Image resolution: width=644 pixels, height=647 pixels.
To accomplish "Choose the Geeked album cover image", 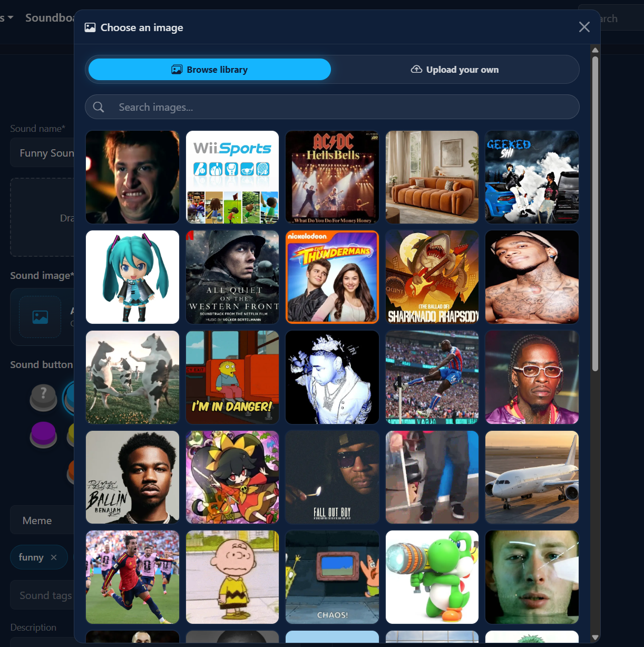I will point(532,177).
